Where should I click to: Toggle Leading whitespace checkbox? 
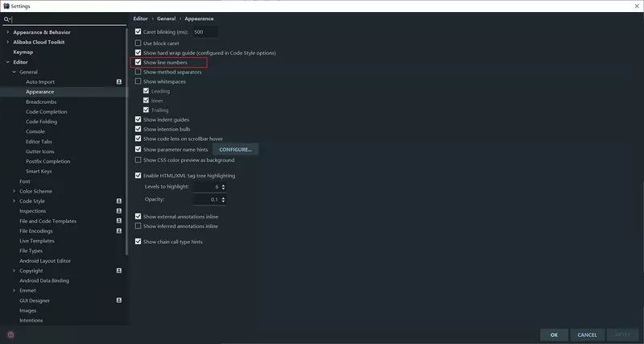coord(146,91)
